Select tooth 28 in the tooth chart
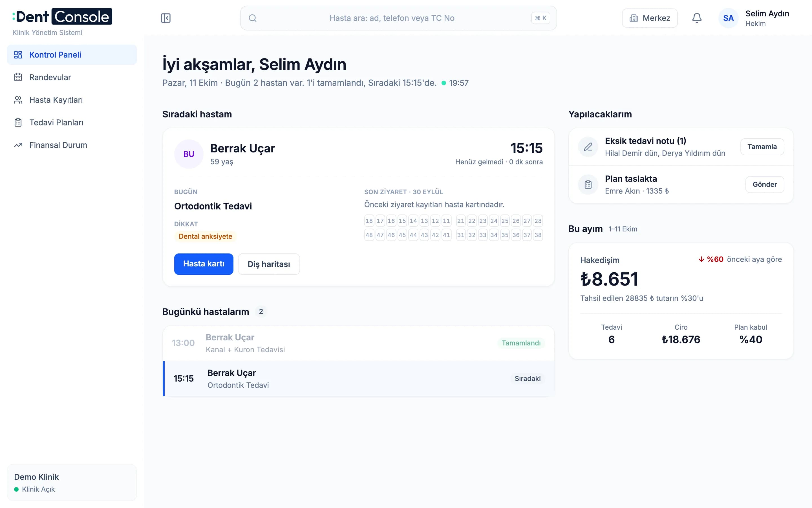The width and height of the screenshot is (812, 508). click(x=538, y=221)
